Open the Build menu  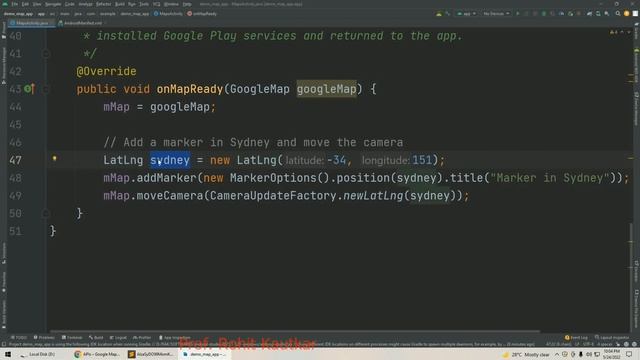click(x=120, y=4)
